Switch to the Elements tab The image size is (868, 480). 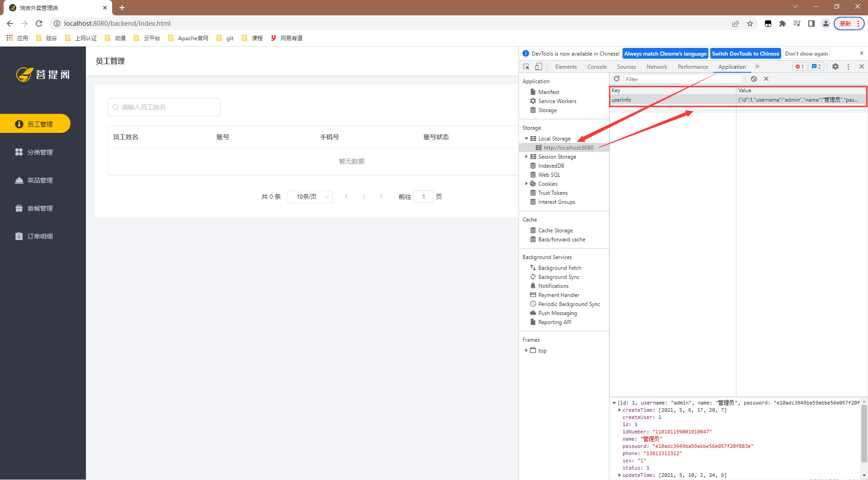click(566, 66)
